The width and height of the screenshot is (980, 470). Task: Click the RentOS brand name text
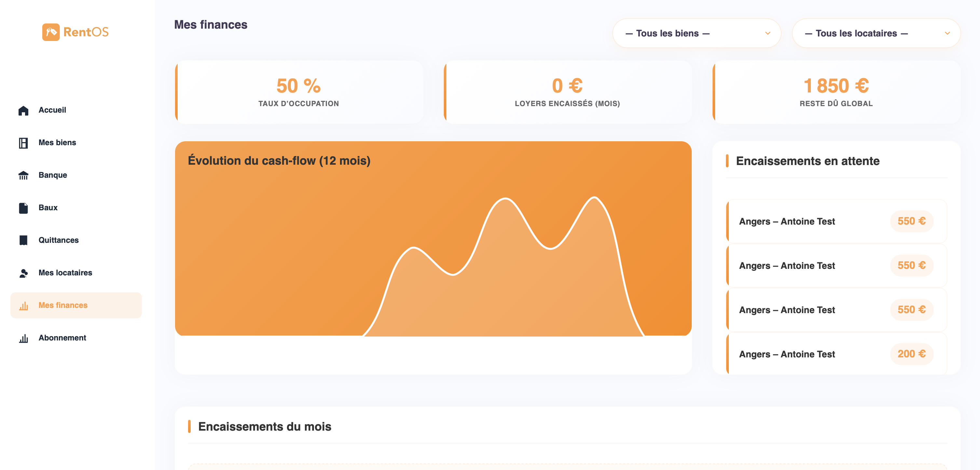[x=86, y=32]
